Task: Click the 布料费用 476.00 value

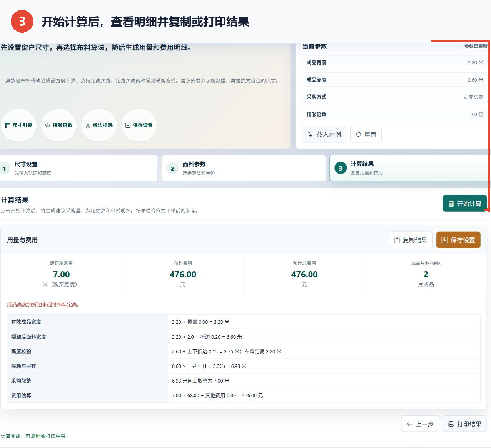Action: tap(183, 274)
